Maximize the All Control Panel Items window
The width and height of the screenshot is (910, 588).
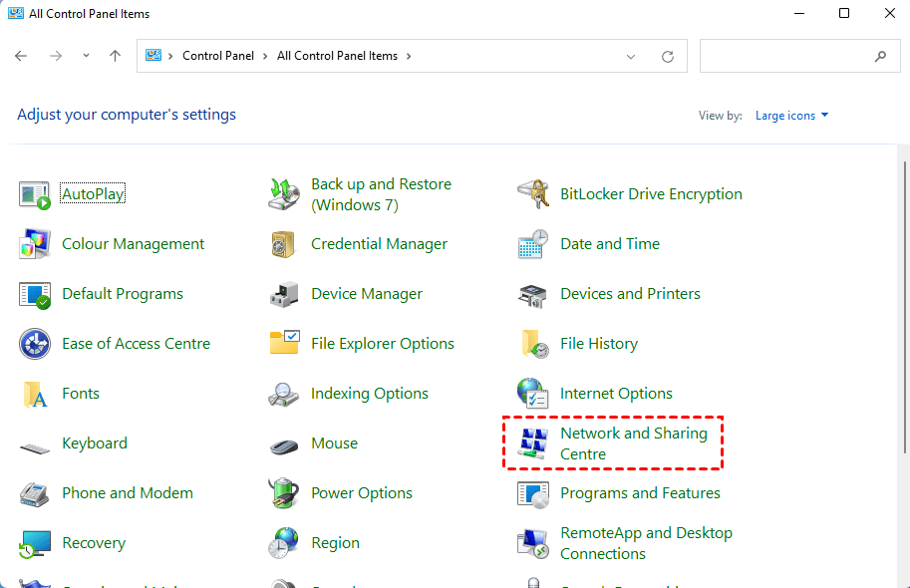(844, 13)
